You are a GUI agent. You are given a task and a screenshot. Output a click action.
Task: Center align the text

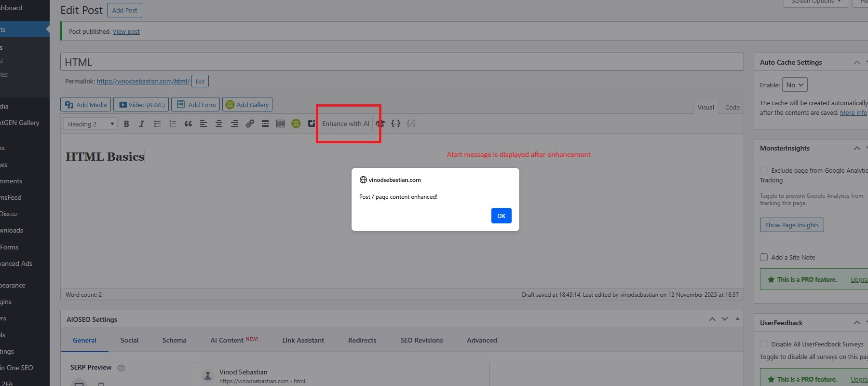pyautogui.click(x=219, y=124)
